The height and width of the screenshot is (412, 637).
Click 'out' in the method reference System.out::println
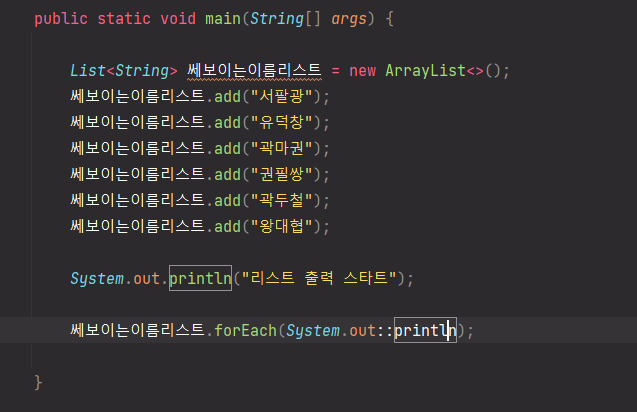click(362, 331)
